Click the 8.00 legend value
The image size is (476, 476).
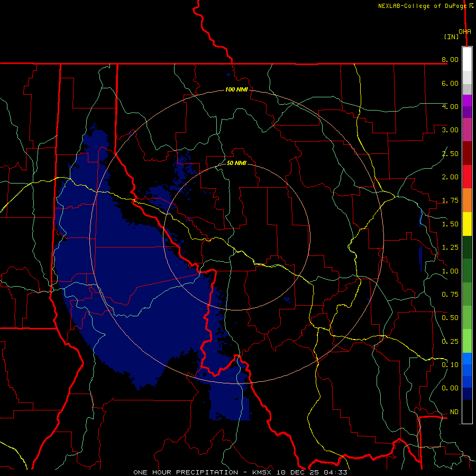point(450,59)
